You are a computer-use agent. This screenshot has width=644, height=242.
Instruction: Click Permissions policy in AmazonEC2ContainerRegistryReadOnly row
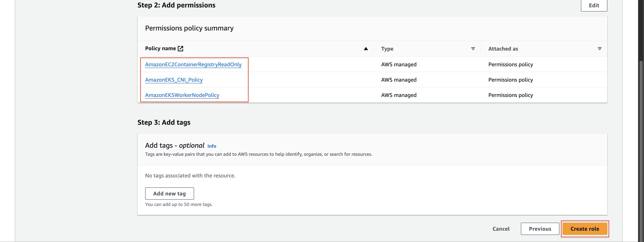point(511,64)
